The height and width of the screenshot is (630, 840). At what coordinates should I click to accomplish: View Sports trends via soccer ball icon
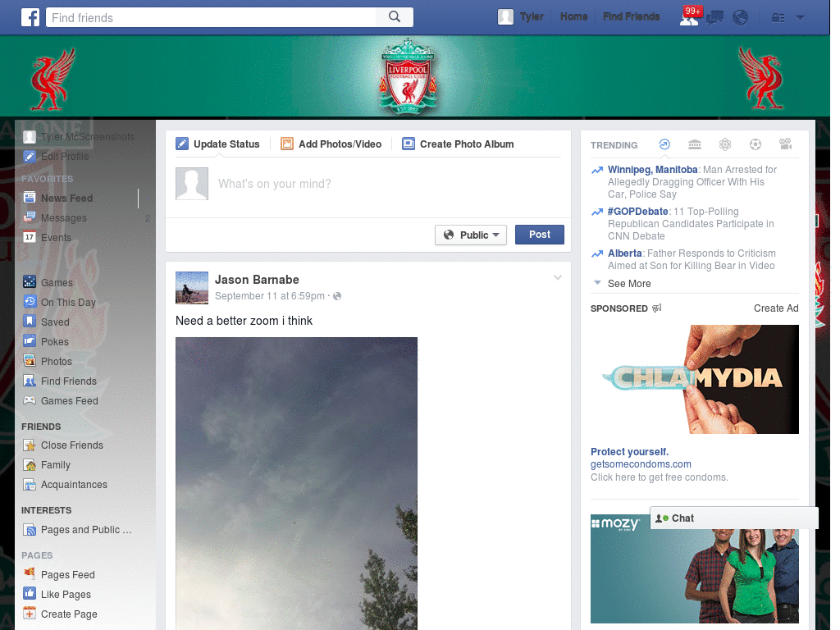tap(755, 144)
